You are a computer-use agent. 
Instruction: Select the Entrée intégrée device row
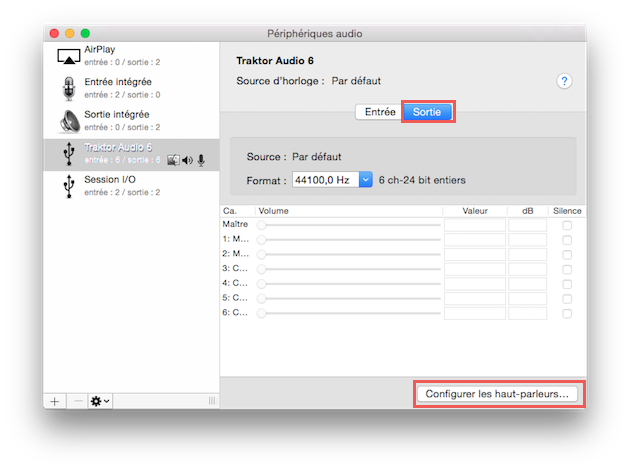point(131,88)
